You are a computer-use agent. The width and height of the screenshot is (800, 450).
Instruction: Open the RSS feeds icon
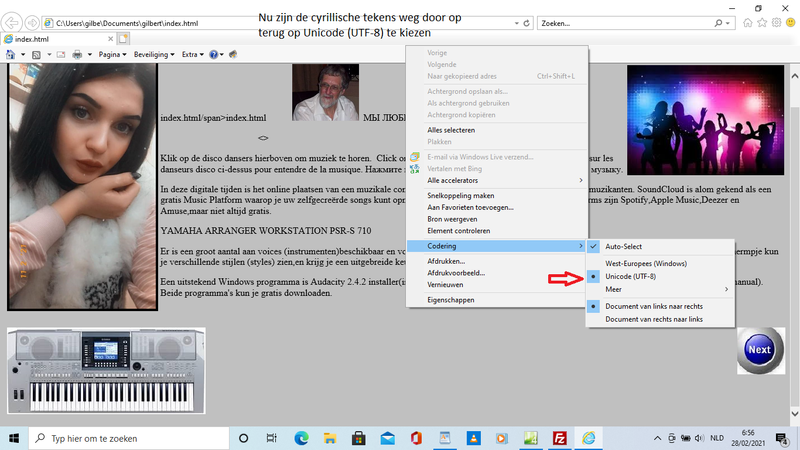pos(35,54)
